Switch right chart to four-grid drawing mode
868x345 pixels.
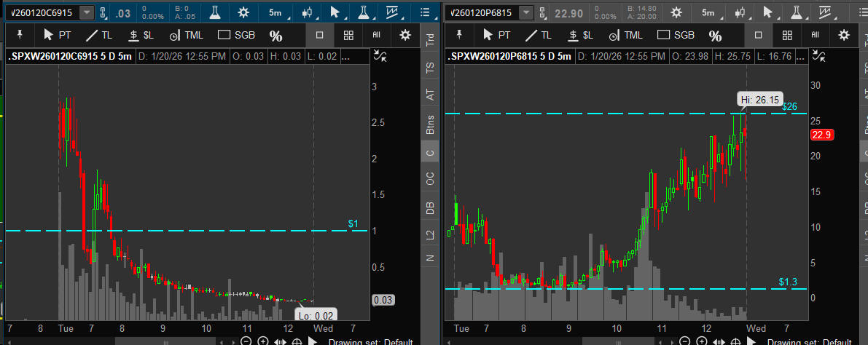(787, 35)
